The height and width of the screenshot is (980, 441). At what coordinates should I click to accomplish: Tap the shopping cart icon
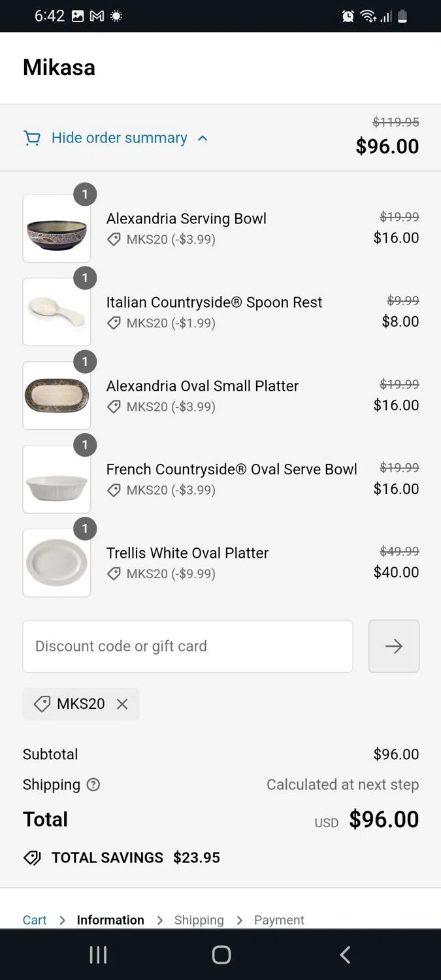[x=31, y=138]
